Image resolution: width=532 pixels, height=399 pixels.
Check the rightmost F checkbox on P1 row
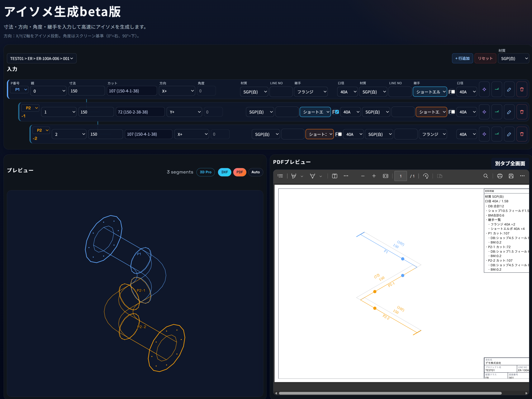click(x=453, y=92)
